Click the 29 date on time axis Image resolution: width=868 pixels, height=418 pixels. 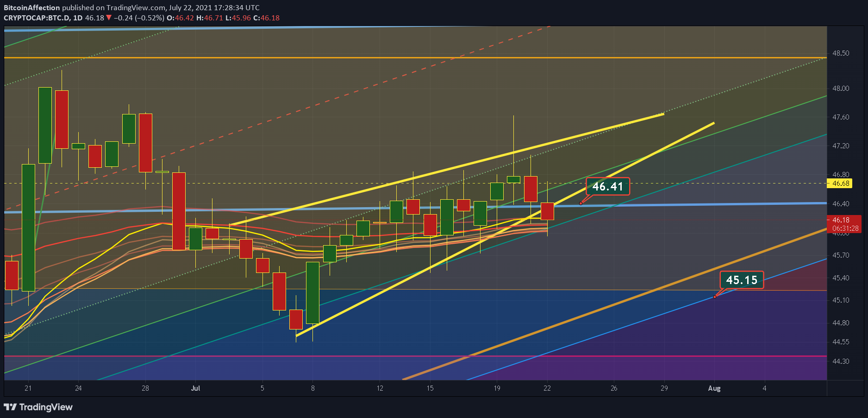coord(664,388)
